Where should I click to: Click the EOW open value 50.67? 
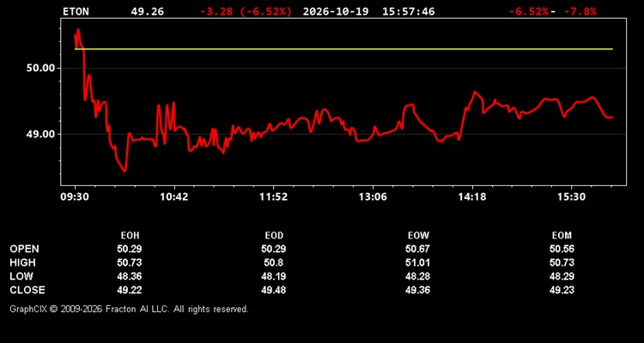click(417, 249)
